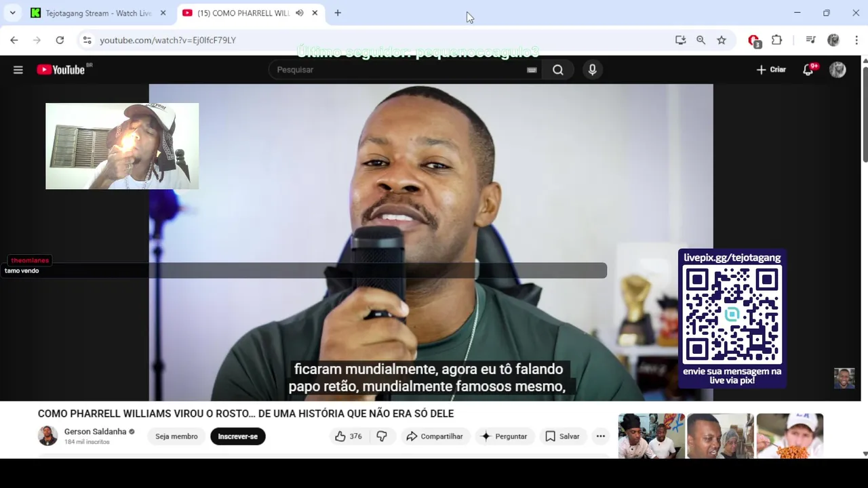Screen dimensions: 868x488
Task: Open the zoom magnifier icon in address bar
Action: 701,40
